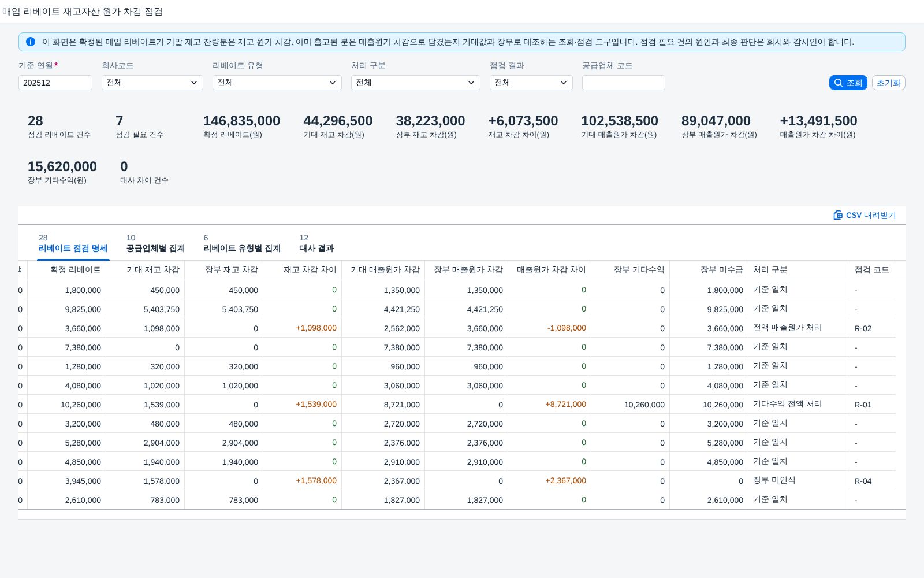The image size is (924, 578).
Task: Click the +13,491,500 매출원가 차감 차이 figure
Action: (818, 121)
